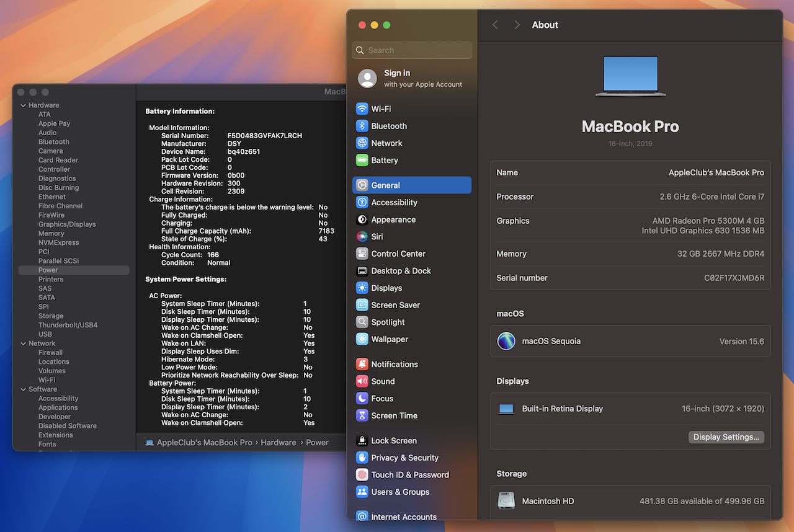Select Apple Pay in System Information sidebar
Screen dimensions: 794x532
point(54,123)
